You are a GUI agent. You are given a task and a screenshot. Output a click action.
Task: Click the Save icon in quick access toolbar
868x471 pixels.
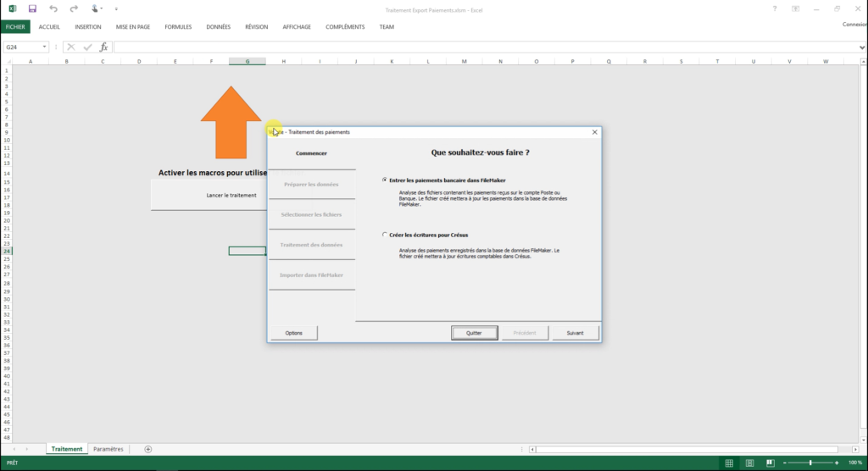pyautogui.click(x=33, y=8)
